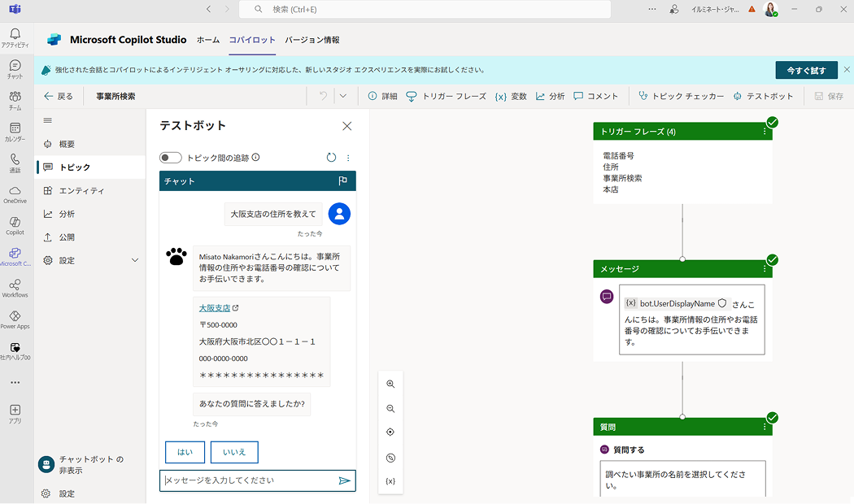Open Teams Activity feed
Screen dimensions: 854x504
[x=15, y=37]
